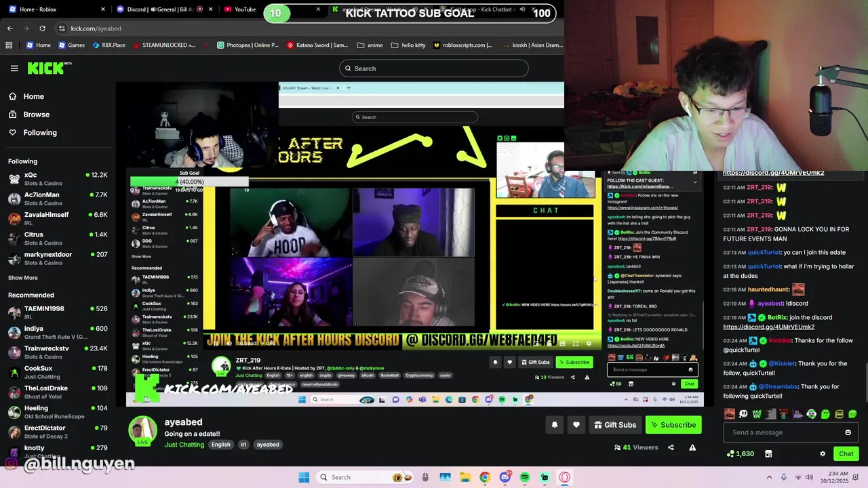Open Discord from the taskbar
The width and height of the screenshot is (868, 488).
tap(505, 477)
